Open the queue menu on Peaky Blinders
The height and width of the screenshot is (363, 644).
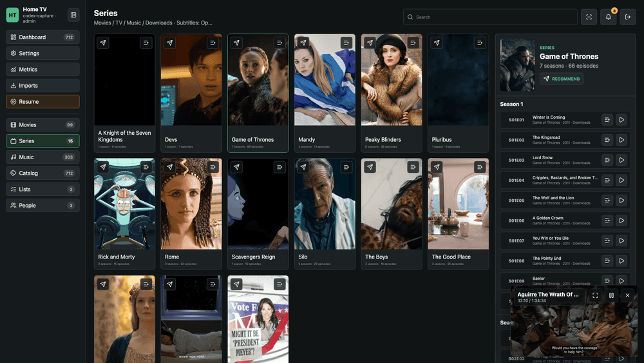[413, 43]
